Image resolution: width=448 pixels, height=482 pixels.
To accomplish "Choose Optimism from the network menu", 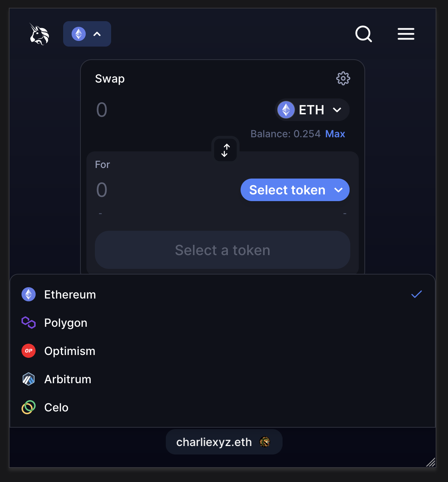I will click(x=69, y=351).
